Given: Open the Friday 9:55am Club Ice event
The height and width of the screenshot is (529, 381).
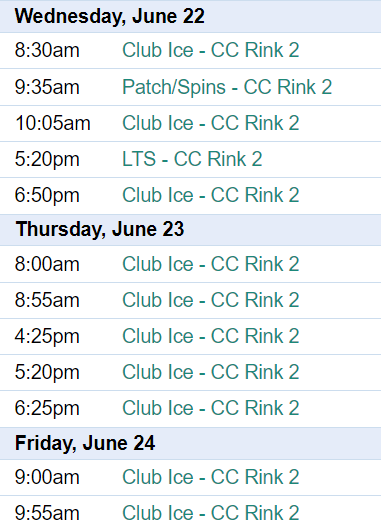Looking at the screenshot, I should point(211,513).
